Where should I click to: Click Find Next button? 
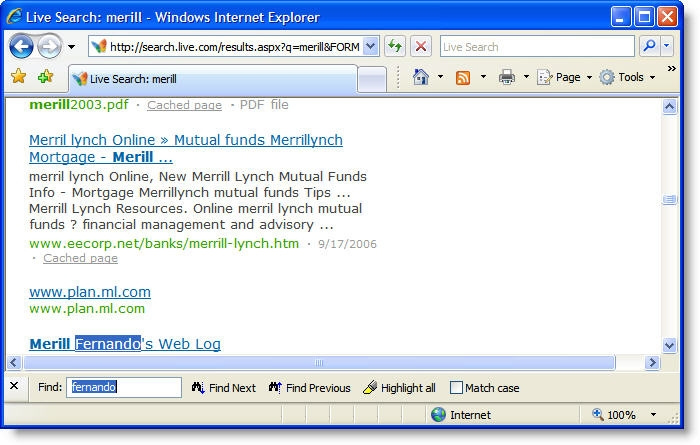pos(224,388)
